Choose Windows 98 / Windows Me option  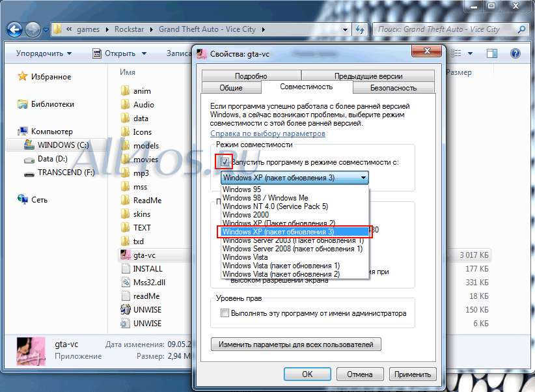click(x=295, y=198)
